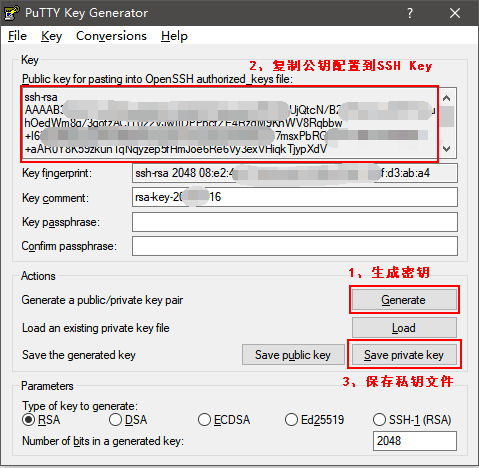Click the public key scrollbar thumb
This screenshot has height=468, width=479.
[x=447, y=117]
